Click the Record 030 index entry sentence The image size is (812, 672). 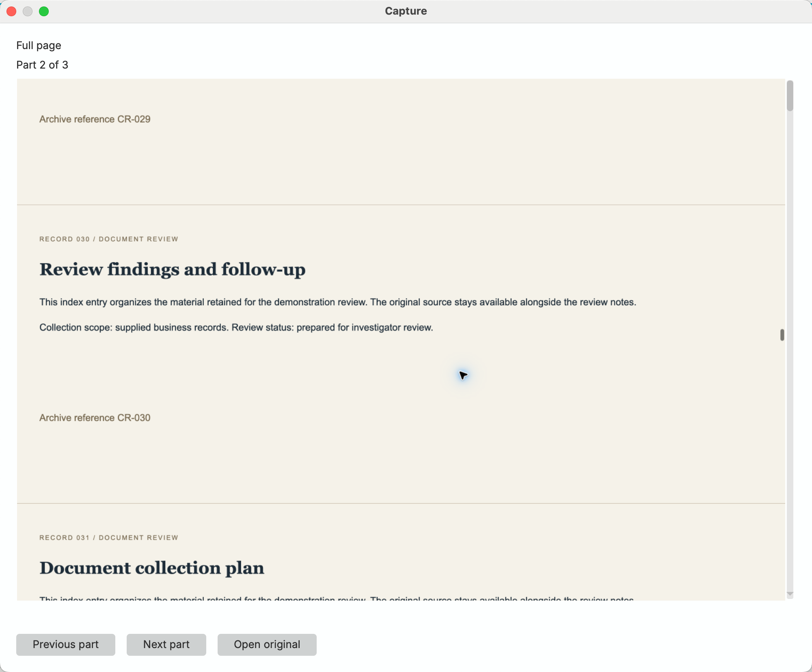pos(338,302)
